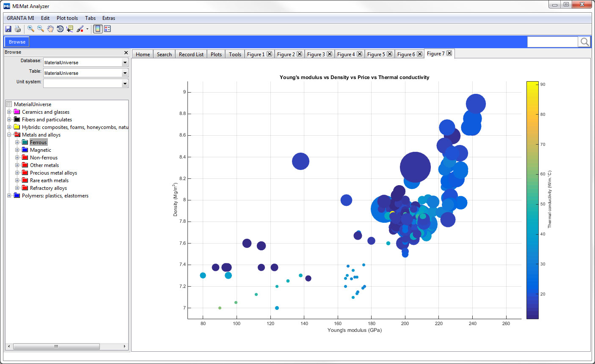The width and height of the screenshot is (595, 364).
Task: Toggle the colorbar display button
Action: click(97, 28)
